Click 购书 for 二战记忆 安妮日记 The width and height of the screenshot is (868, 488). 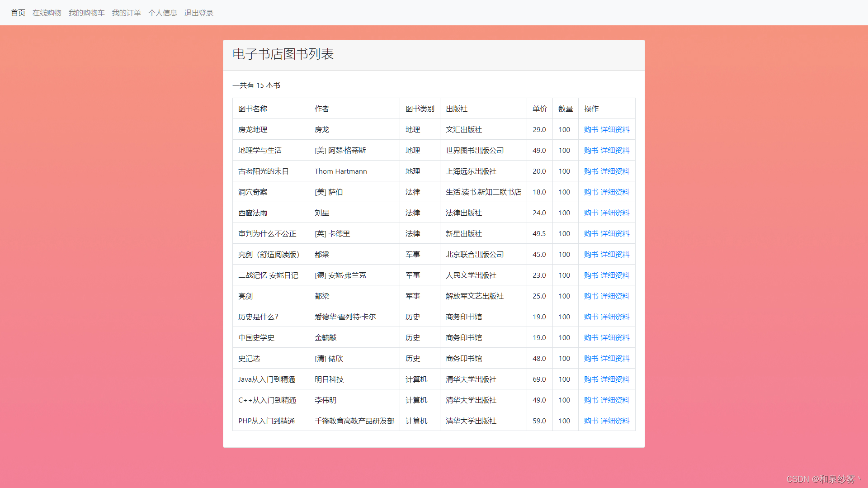tap(590, 275)
